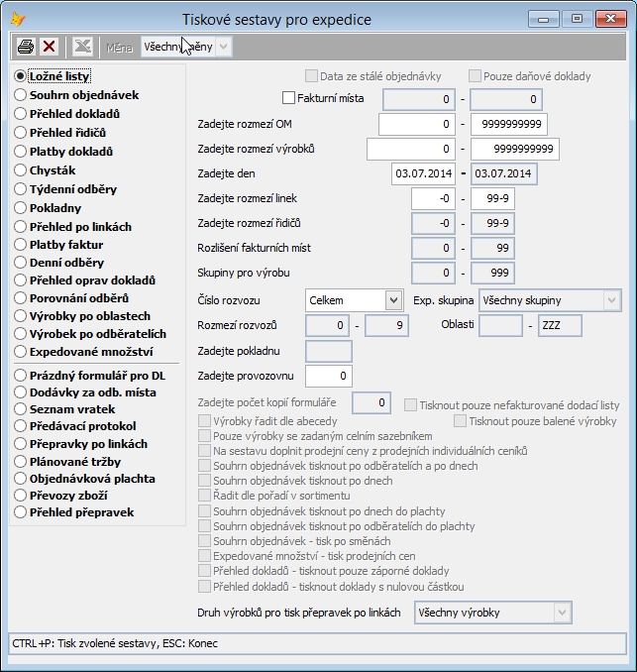Check Tisknout pouze balené výrobky
Viewport: 637px width, 672px height.
point(460,421)
